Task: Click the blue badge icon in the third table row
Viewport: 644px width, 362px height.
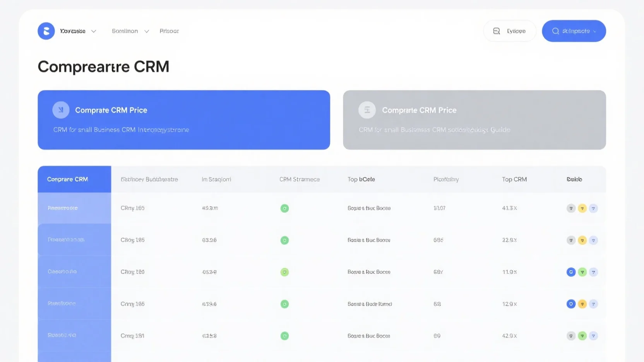Action: tap(571, 272)
